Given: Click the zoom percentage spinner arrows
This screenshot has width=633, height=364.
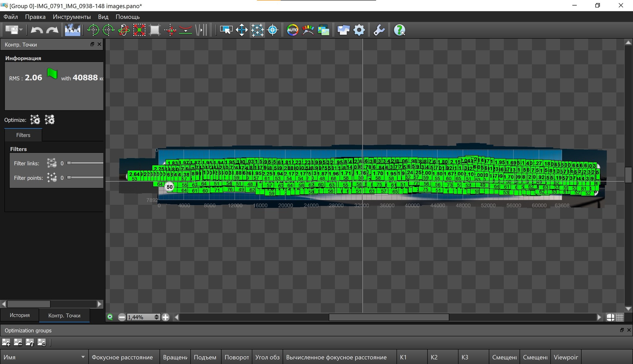Looking at the screenshot, I should [x=156, y=317].
